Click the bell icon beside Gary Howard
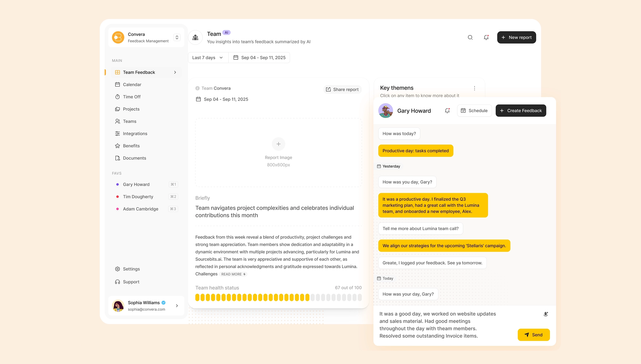This screenshot has width=641, height=364. [447, 111]
